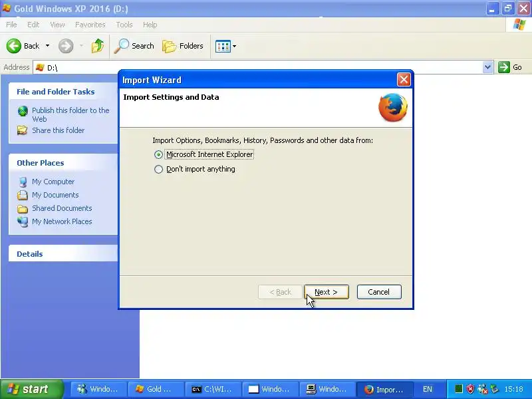
Task: Click the Windows flag logo at top right
Action: 519,25
